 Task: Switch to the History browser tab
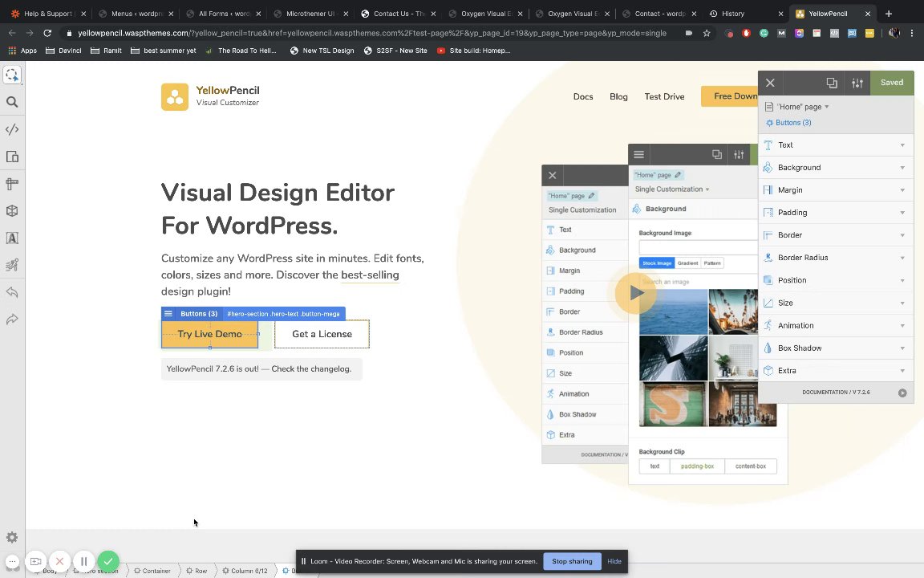coord(746,14)
